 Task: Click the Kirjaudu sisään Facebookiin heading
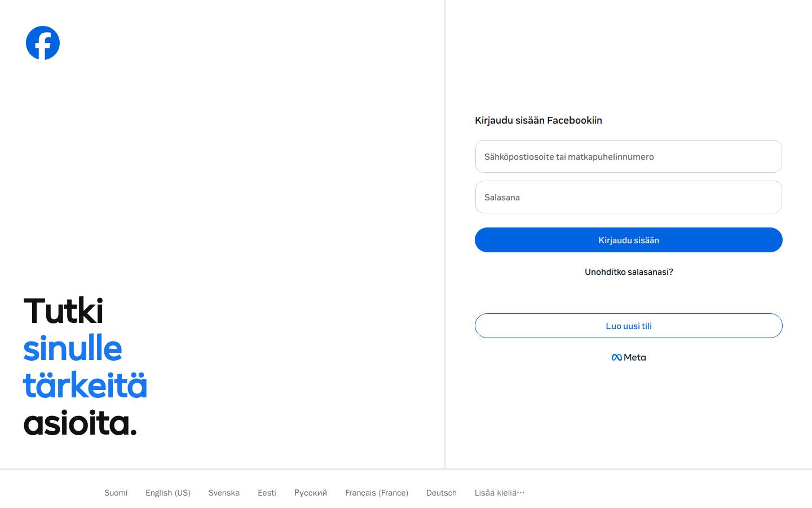(539, 120)
